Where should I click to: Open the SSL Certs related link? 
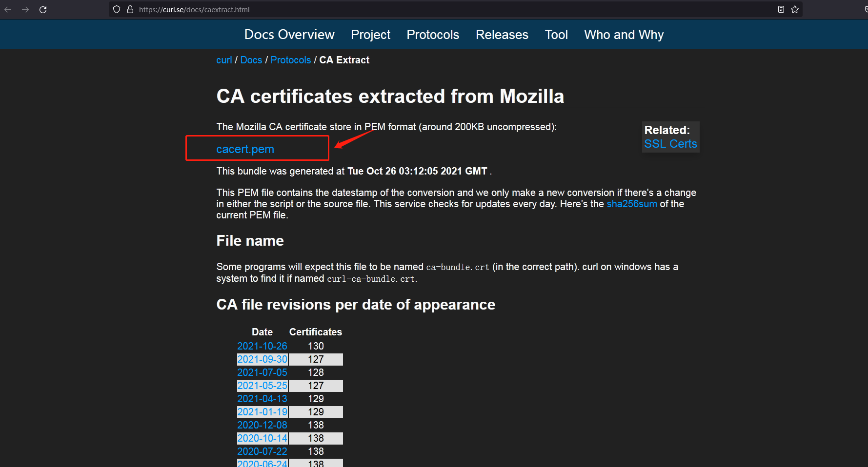click(670, 144)
